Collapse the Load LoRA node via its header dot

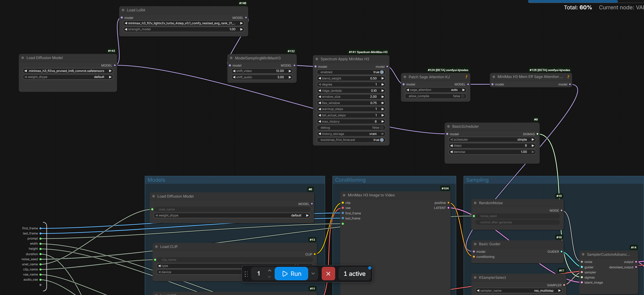pos(123,10)
